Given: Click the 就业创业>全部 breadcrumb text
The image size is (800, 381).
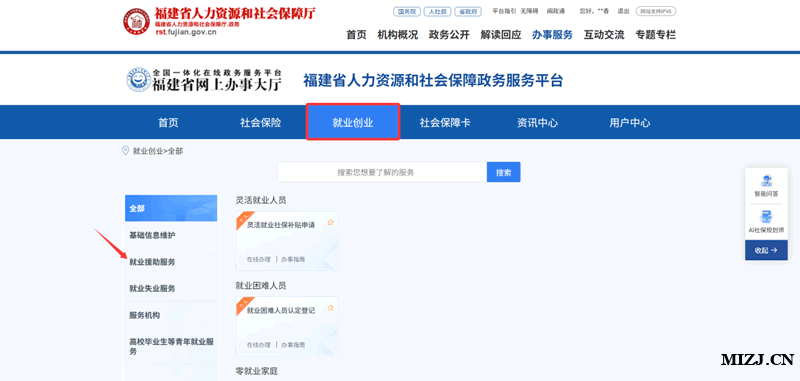Looking at the screenshot, I should coord(158,151).
